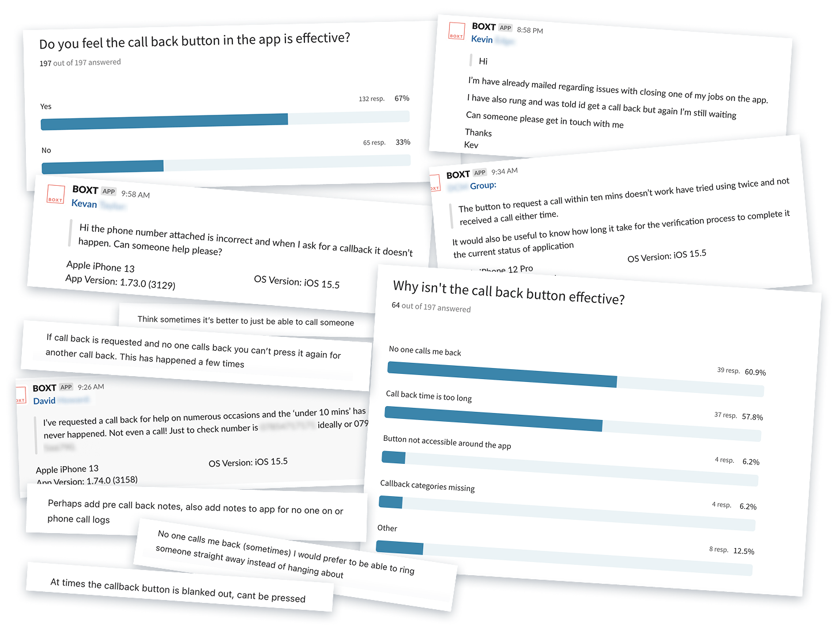Click the Yes response bar at 67%
Image resolution: width=840 pixels, height=630 pixels.
pyautogui.click(x=225, y=121)
